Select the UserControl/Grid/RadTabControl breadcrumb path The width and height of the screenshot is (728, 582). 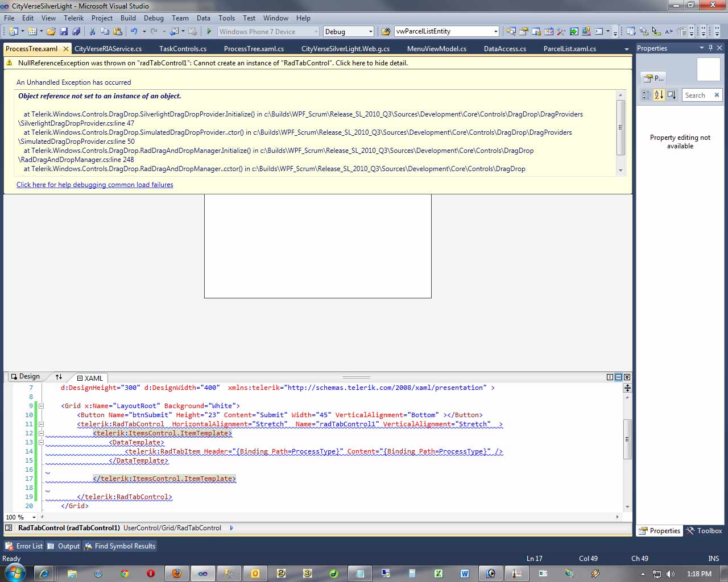pos(172,528)
